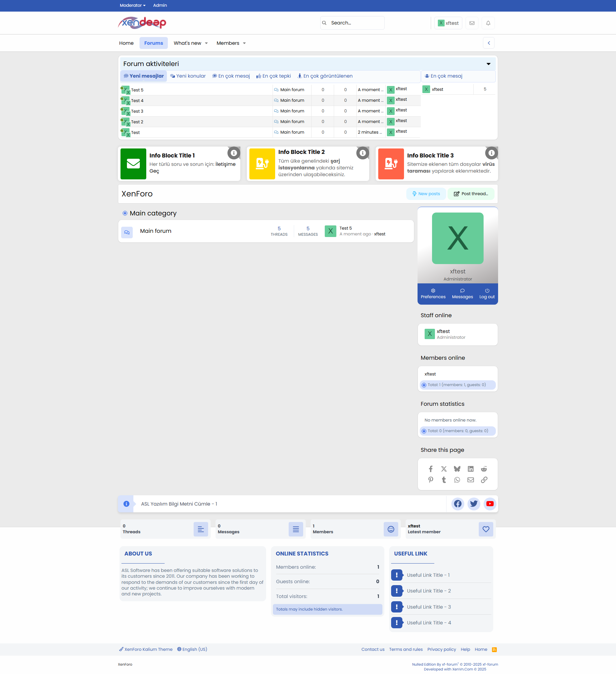This screenshot has height=674, width=616.
Task: Share page via Reddit icon
Action: (484, 469)
